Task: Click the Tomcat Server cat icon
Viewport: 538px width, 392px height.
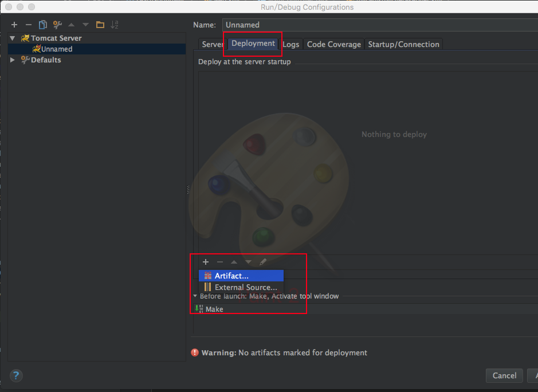Action: pyautogui.click(x=25, y=38)
